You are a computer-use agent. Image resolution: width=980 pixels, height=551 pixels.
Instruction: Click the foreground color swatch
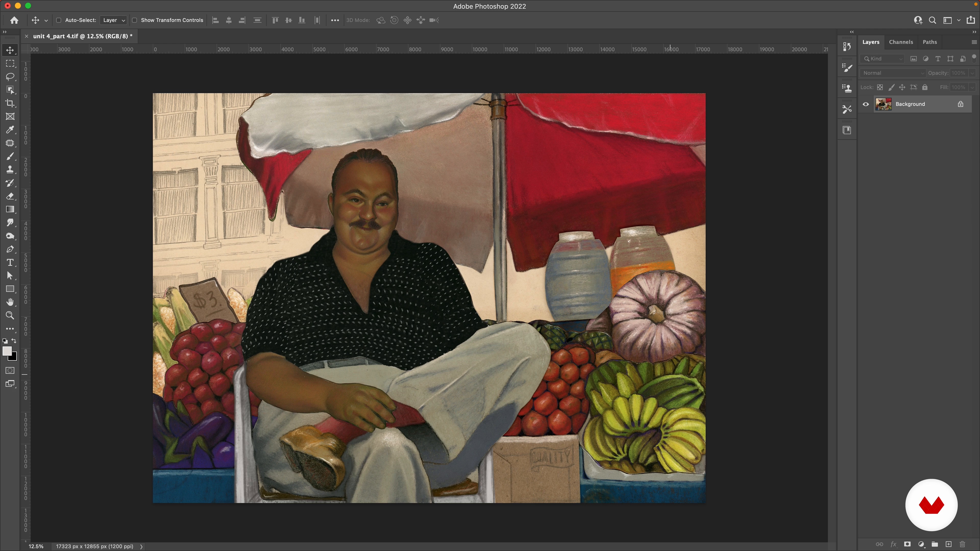pyautogui.click(x=6, y=350)
